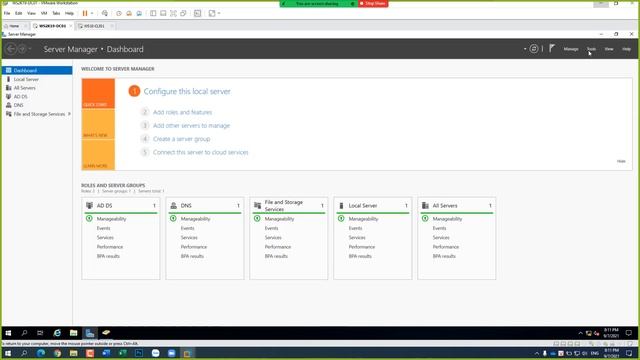Click the Server Manager forward arrow
The width and height of the screenshot is (640, 360).
[22, 49]
